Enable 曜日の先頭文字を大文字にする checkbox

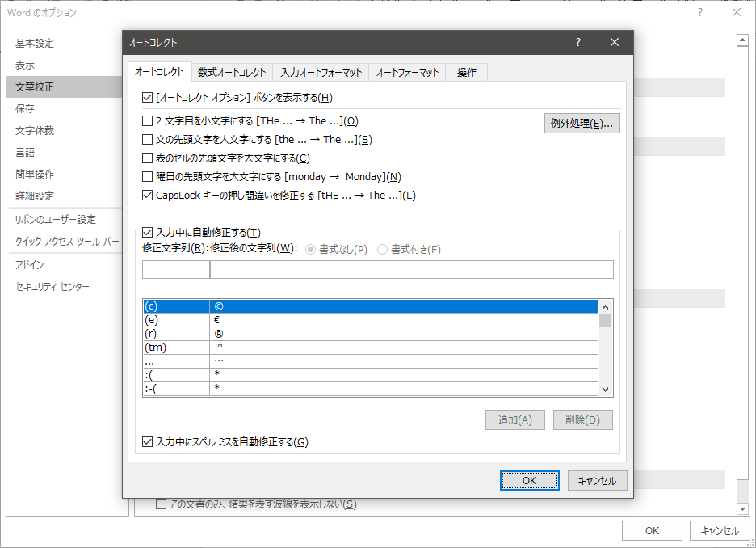coord(148,176)
